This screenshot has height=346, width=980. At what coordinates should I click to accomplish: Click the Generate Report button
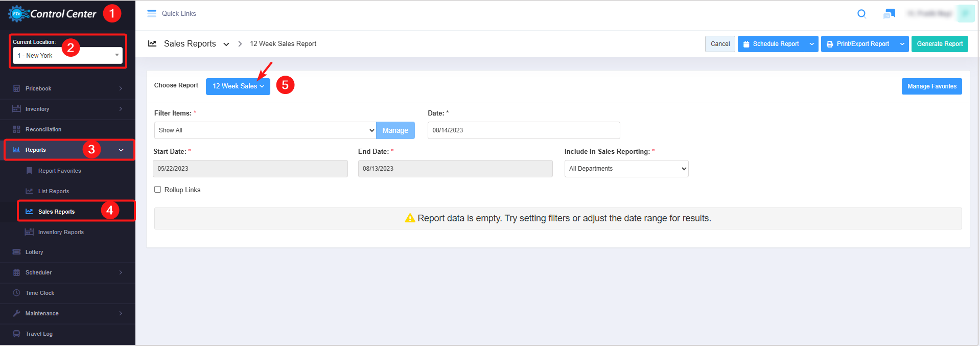click(939, 44)
